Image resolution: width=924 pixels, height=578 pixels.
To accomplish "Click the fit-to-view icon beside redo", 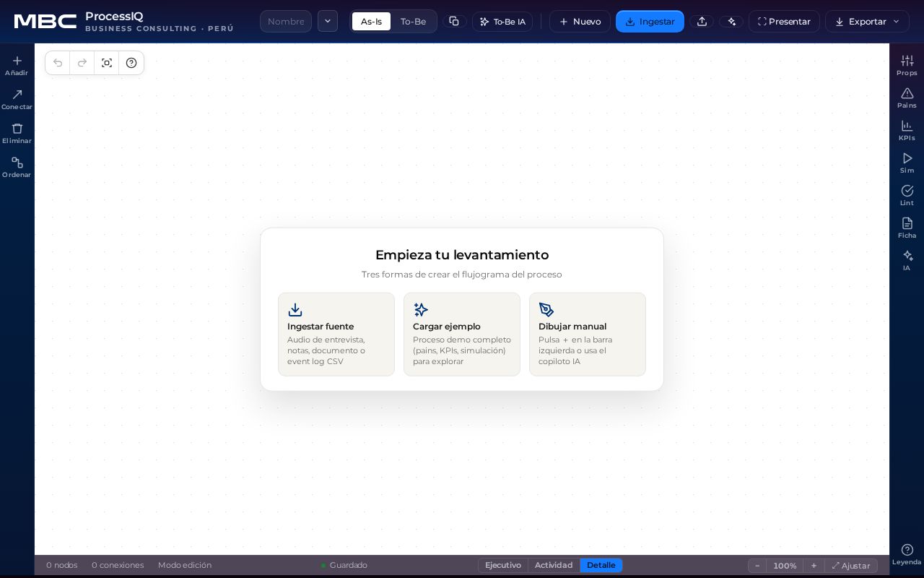I will click(107, 63).
